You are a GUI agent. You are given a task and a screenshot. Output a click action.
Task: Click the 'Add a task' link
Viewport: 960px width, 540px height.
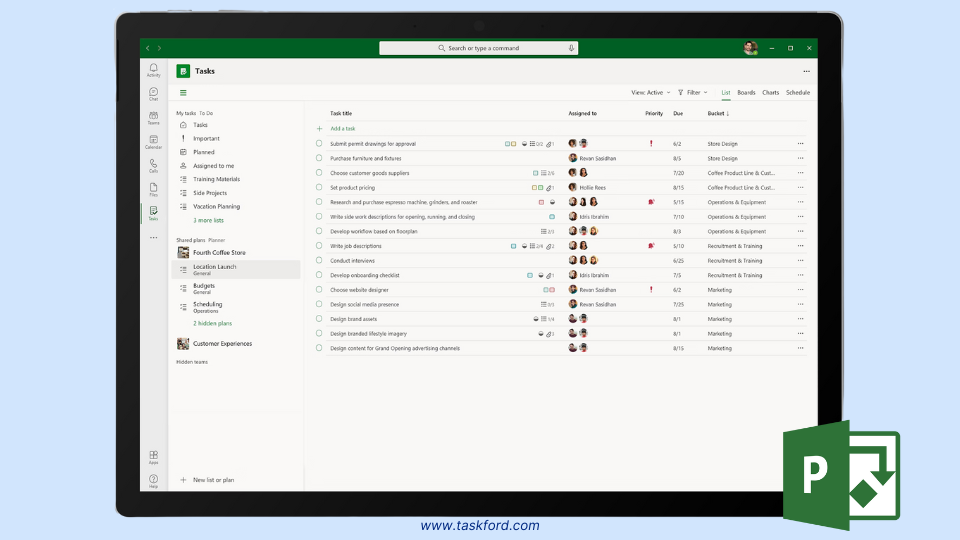(342, 129)
